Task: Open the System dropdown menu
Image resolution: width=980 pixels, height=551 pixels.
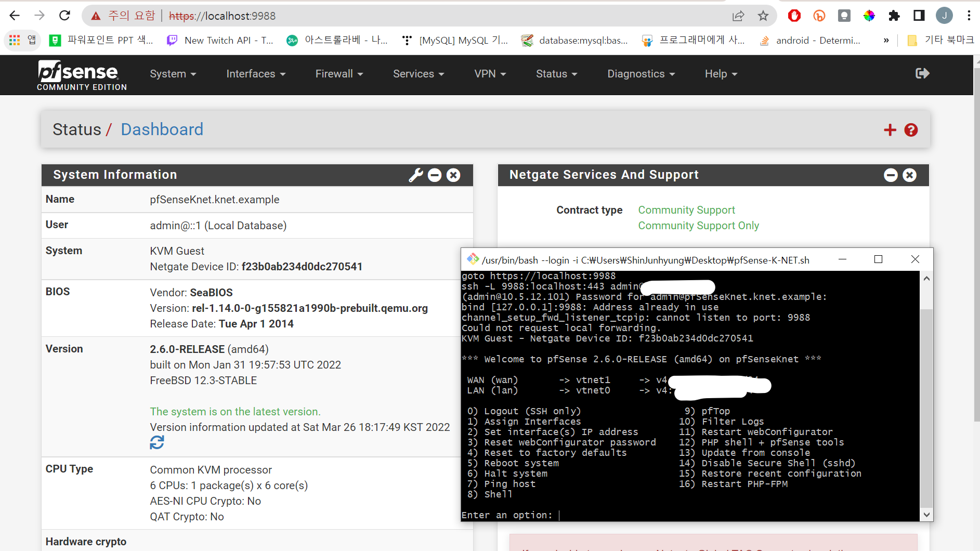Action: [x=173, y=74]
